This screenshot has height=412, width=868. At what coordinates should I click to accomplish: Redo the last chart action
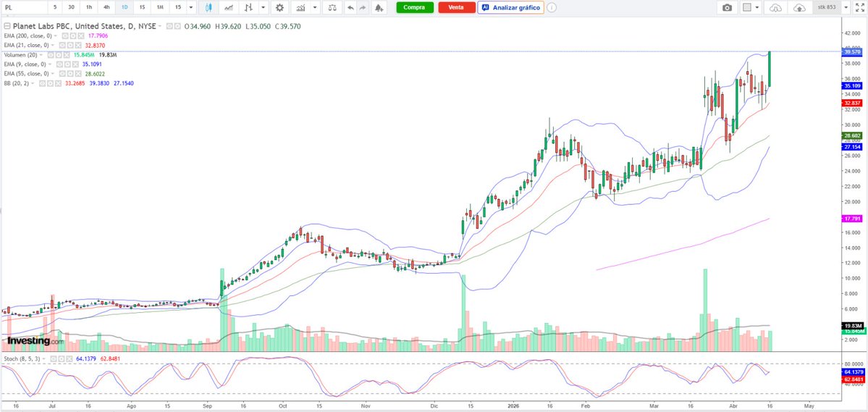[x=363, y=8]
